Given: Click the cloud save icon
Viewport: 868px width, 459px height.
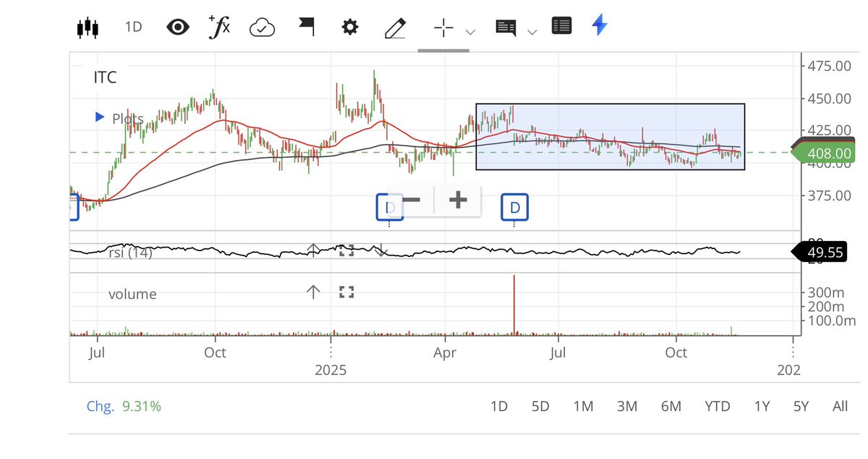Looking at the screenshot, I should pos(262,28).
